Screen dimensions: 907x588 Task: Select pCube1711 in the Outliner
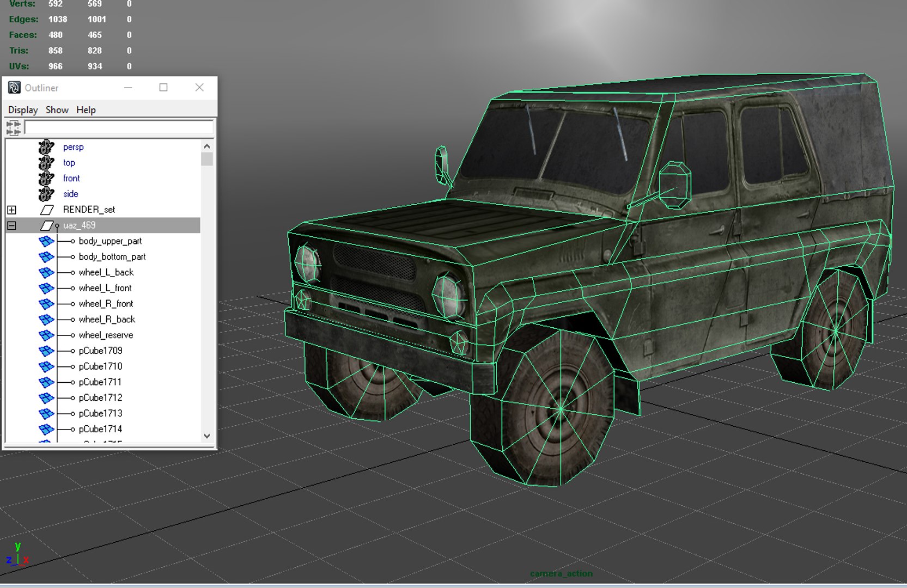click(x=100, y=382)
